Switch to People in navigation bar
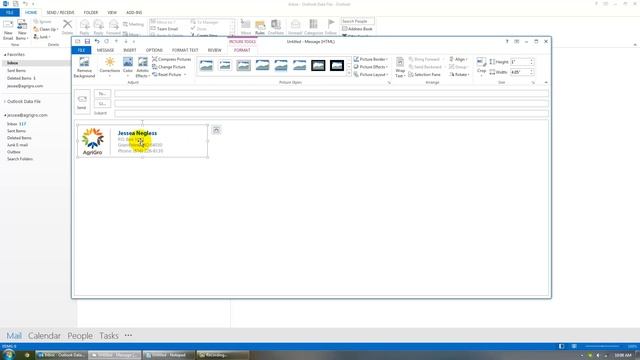640x360 pixels. point(80,336)
